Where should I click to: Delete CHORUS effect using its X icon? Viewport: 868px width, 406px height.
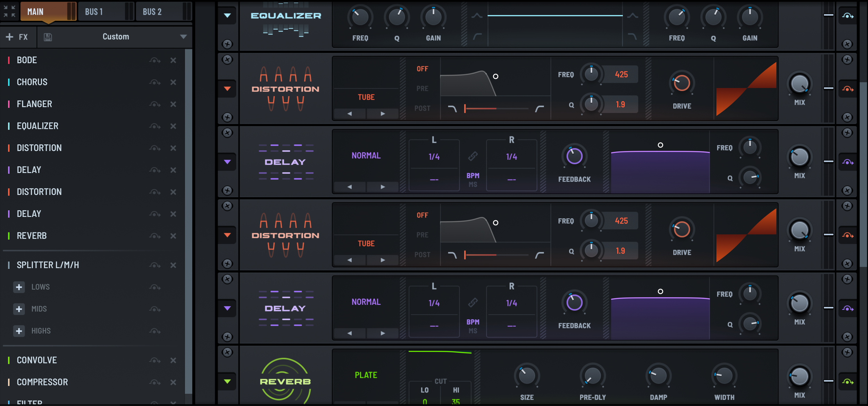pos(173,82)
